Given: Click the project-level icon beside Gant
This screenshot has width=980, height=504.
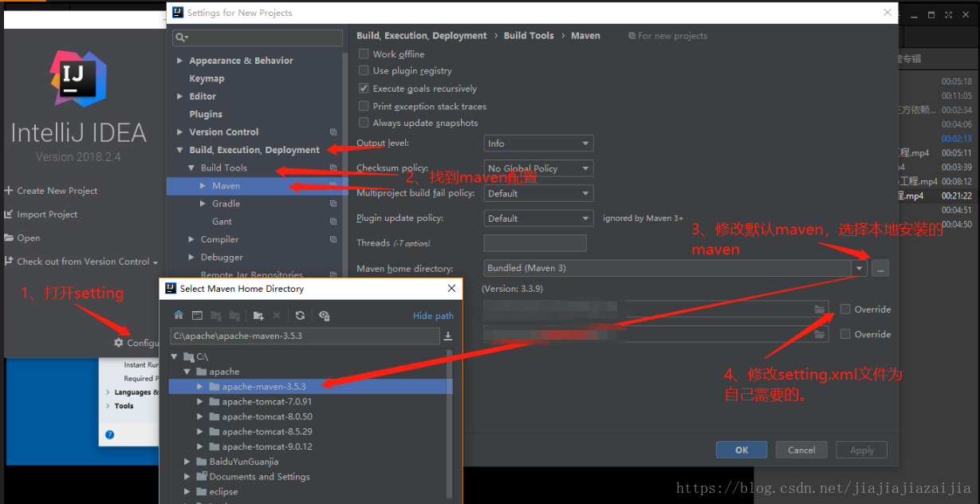Looking at the screenshot, I should pyautogui.click(x=333, y=222).
